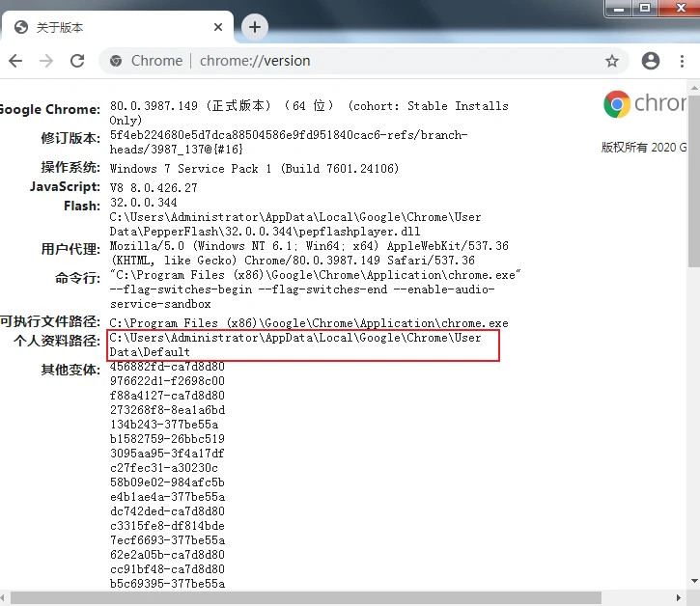Select the 关于版本 tab
Image resolution: width=700 pixels, height=606 pixels.
click(117, 27)
